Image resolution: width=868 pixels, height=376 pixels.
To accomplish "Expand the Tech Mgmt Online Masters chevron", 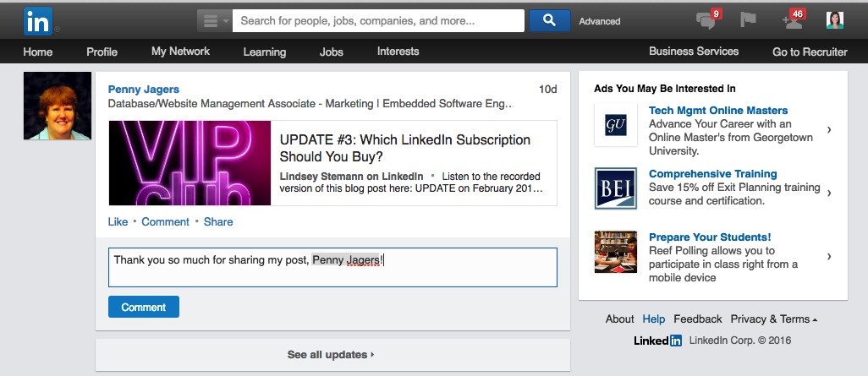I will click(x=829, y=130).
